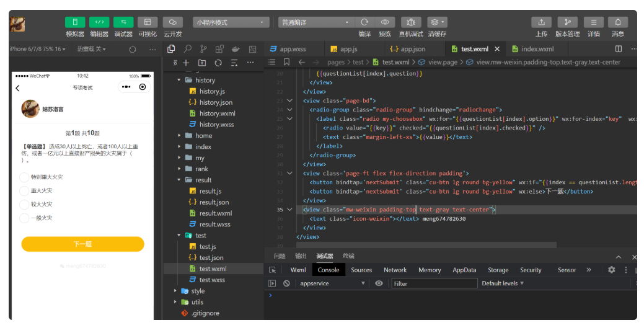This screenshot has width=644, height=325.
Task: Open the Sources devtools tab
Action: 361,270
